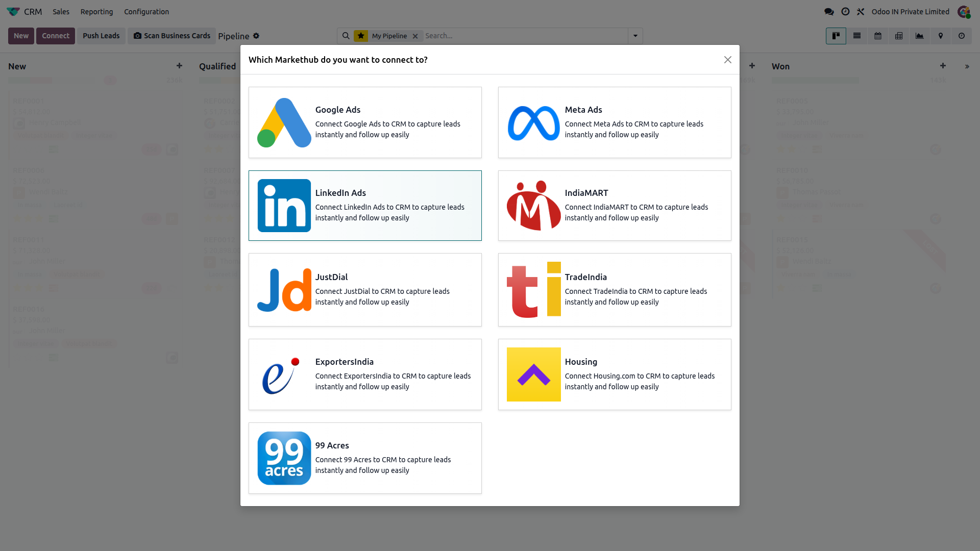Choose the 99 Acres logo

click(284, 458)
